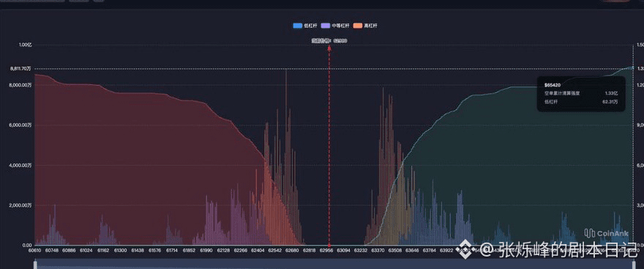Click the x-axis price label 61162

[x=102, y=251]
